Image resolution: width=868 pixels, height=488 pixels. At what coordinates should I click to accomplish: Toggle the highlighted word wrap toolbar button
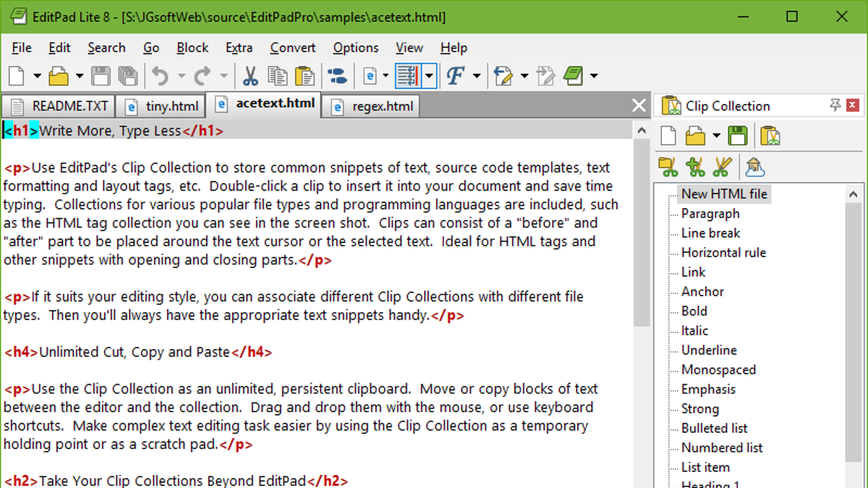point(408,76)
